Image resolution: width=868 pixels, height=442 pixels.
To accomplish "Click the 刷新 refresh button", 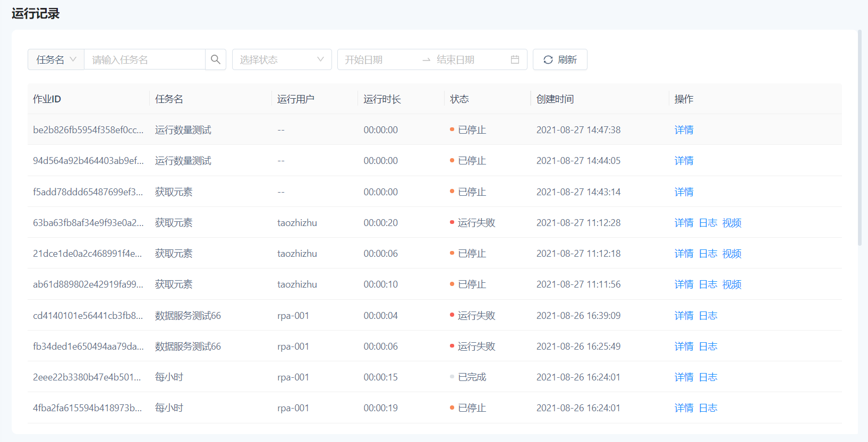I will click(560, 59).
